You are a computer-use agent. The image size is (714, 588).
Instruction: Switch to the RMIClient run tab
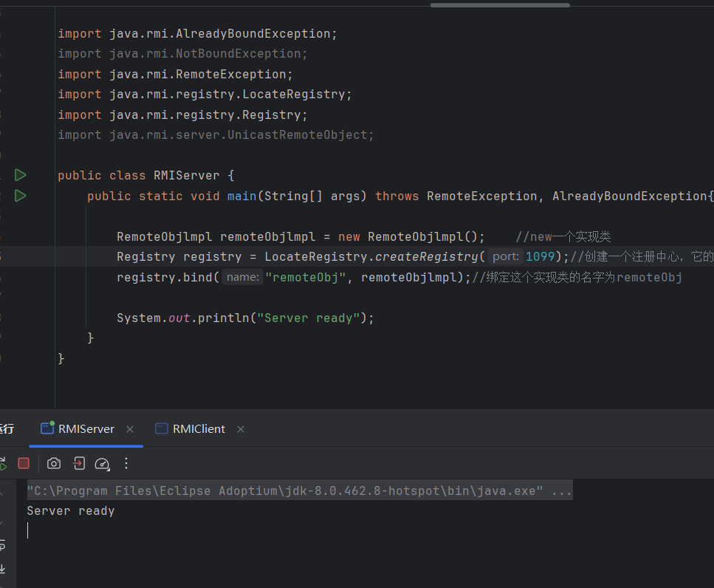[198, 429]
